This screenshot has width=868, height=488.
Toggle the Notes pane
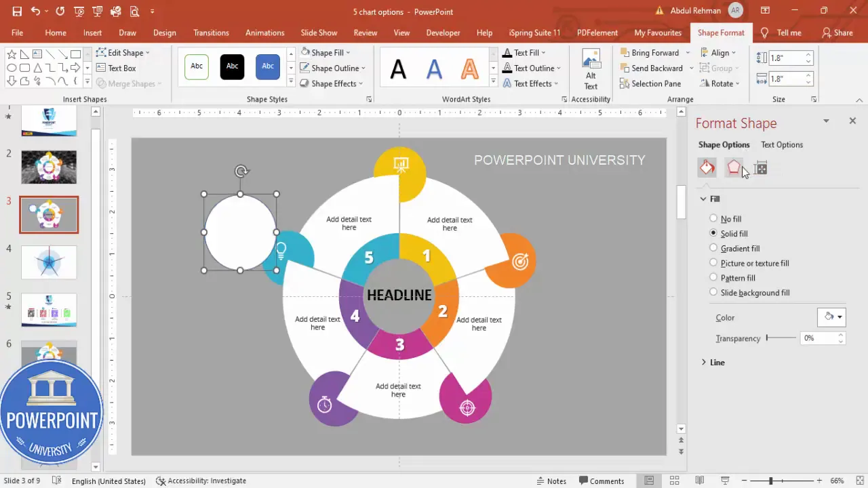coord(551,481)
